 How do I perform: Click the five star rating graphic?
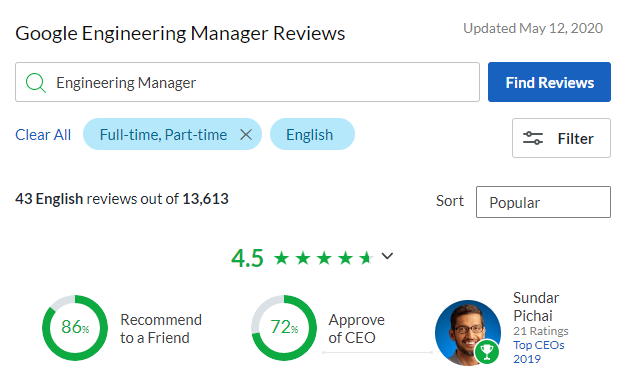[324, 258]
